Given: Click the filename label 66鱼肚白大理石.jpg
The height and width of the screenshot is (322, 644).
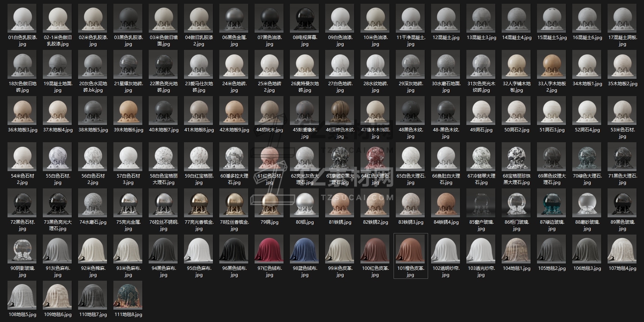Looking at the screenshot, I should click(446, 179).
